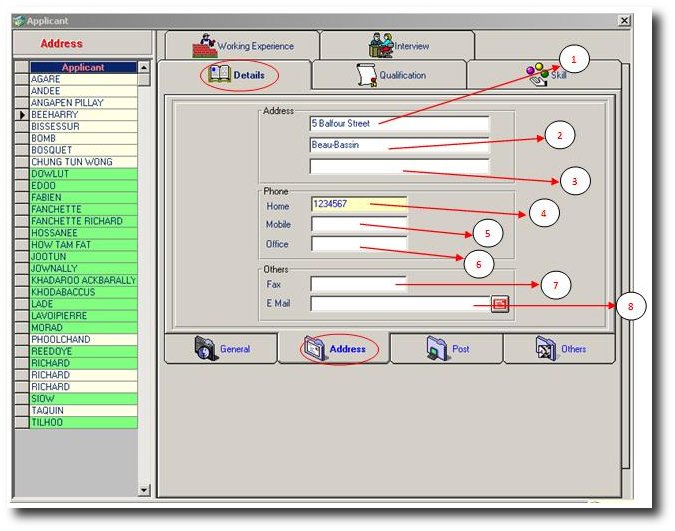Click scroll up arrow of applicant list
675x531 pixels.
pyautogui.click(x=144, y=68)
